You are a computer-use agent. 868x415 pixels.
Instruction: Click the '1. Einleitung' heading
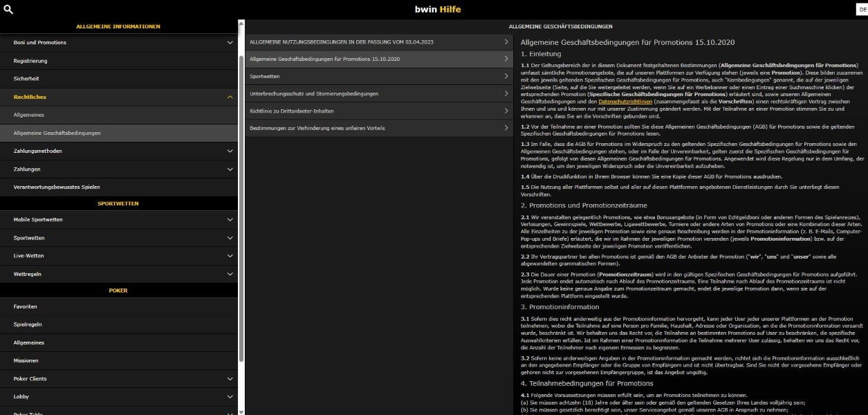542,53
